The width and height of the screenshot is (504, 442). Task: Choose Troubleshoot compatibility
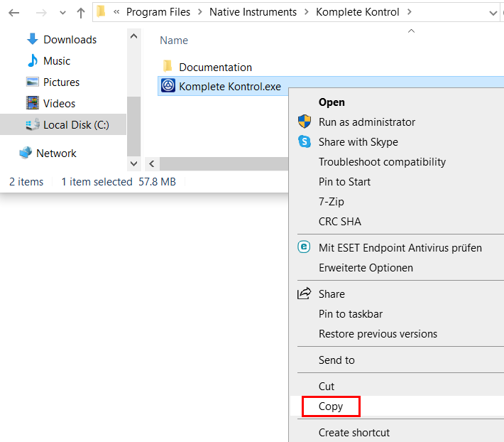tap(382, 162)
